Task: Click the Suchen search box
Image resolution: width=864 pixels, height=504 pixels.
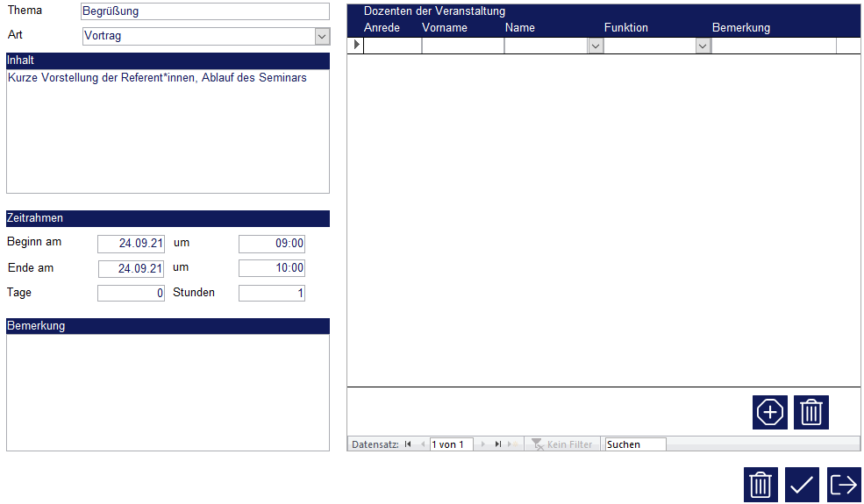Action: tap(635, 444)
